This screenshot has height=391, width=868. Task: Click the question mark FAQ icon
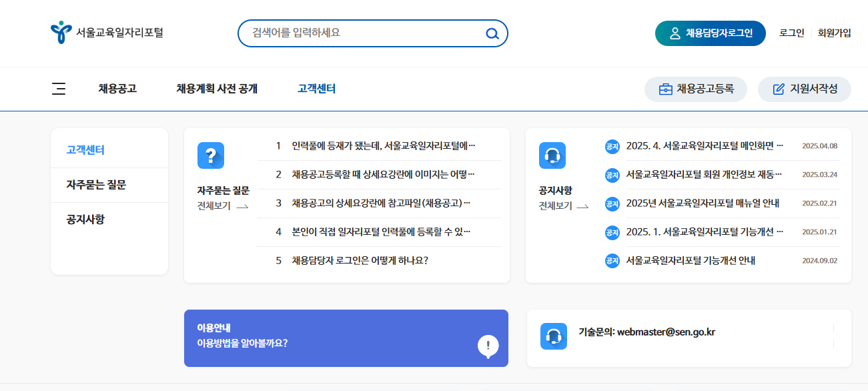(211, 155)
